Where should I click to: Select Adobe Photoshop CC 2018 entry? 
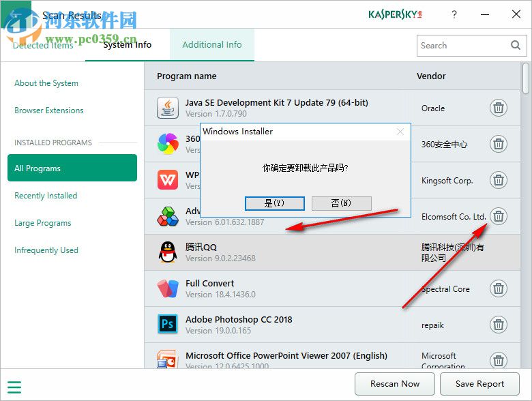tap(239, 320)
